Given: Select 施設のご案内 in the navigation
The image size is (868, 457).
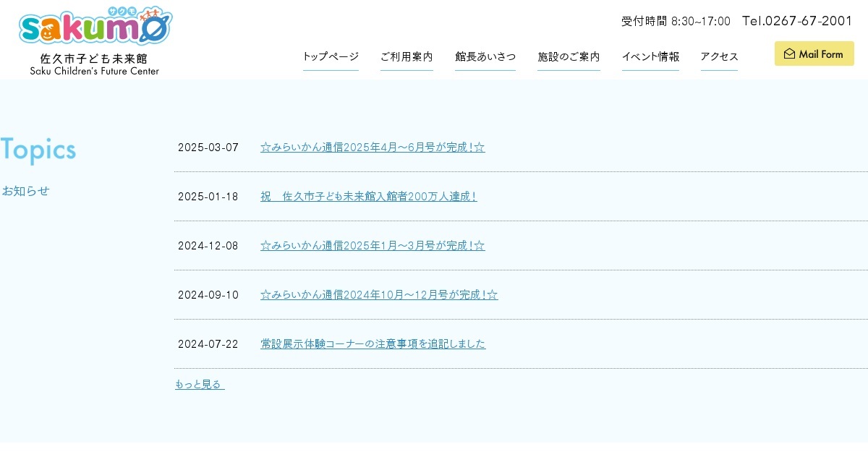Looking at the screenshot, I should tap(569, 56).
